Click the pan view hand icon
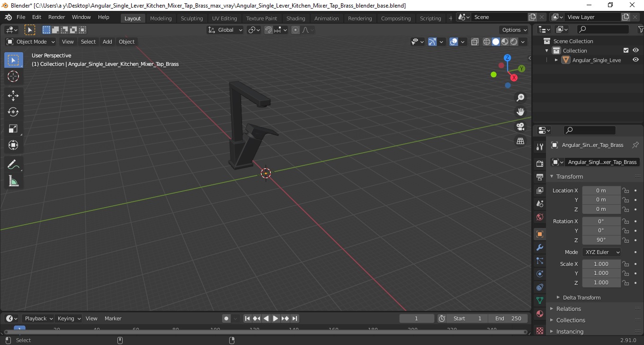This screenshot has width=644, height=345. (x=520, y=112)
